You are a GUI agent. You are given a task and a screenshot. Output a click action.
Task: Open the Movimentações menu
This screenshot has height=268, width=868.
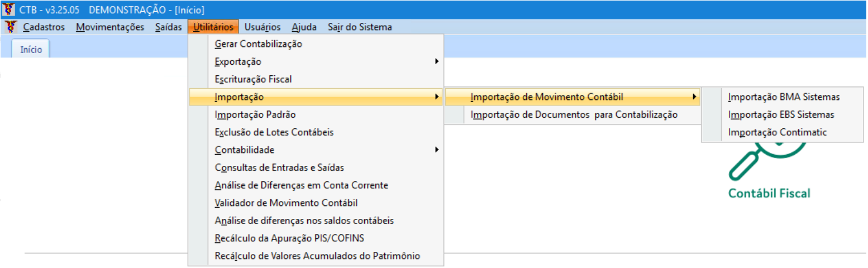(110, 27)
